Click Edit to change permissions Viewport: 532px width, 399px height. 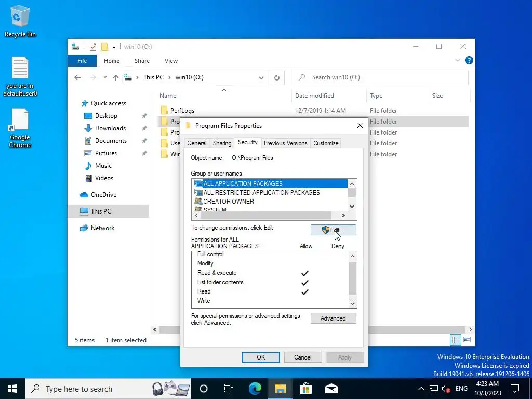tap(333, 230)
